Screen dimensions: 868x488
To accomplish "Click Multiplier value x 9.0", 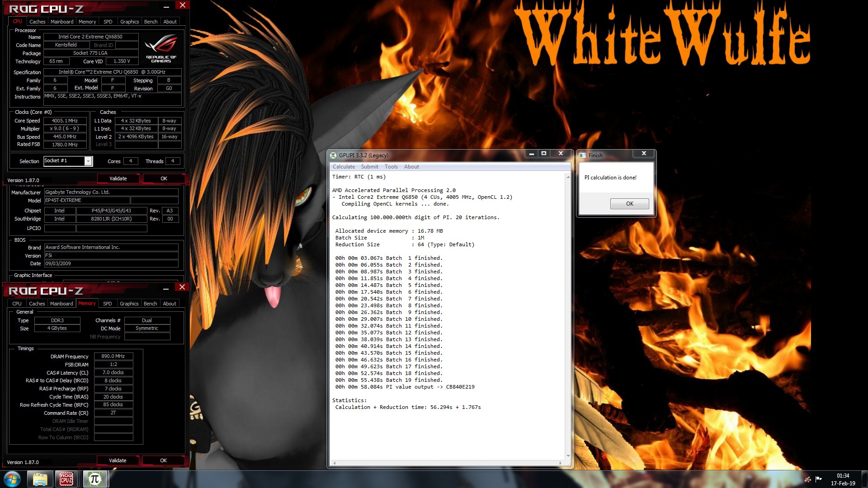I will point(65,129).
